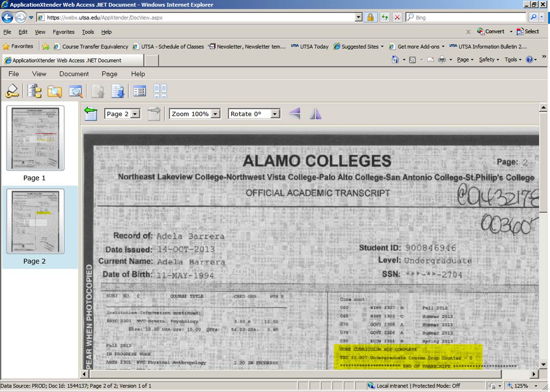Select the Page 1 thumbnail
The image size is (550, 392).
coord(35,138)
